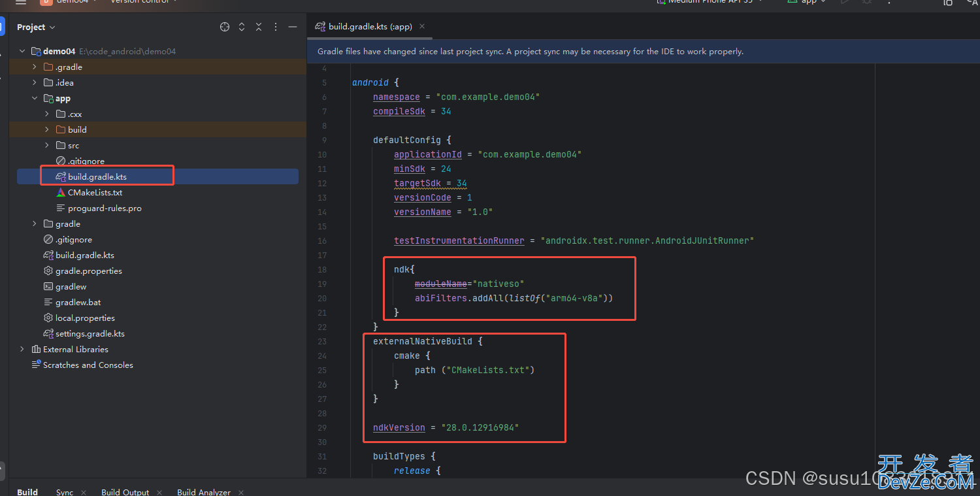The height and width of the screenshot is (496, 980).
Task: Click 'buildTypes' on line 31
Action: [399, 457]
